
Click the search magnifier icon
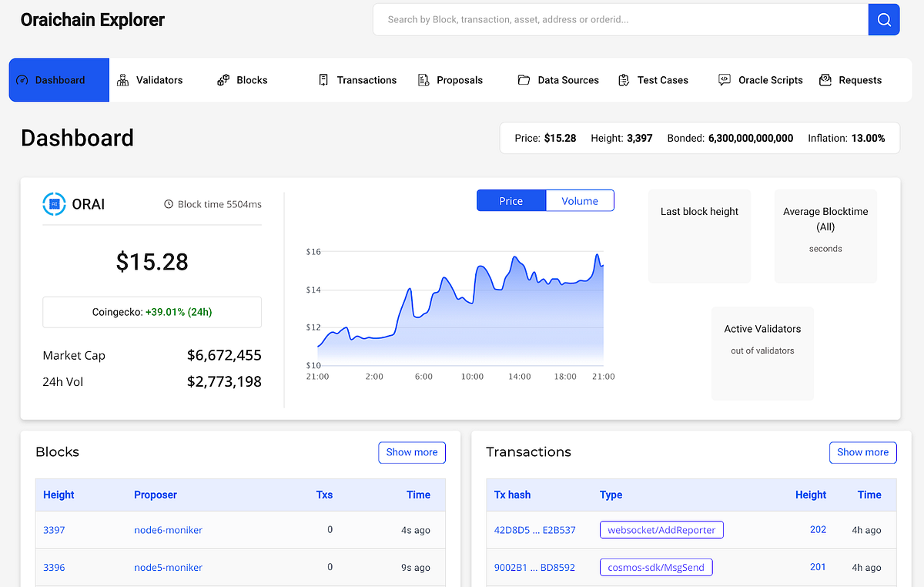pyautogui.click(x=883, y=19)
